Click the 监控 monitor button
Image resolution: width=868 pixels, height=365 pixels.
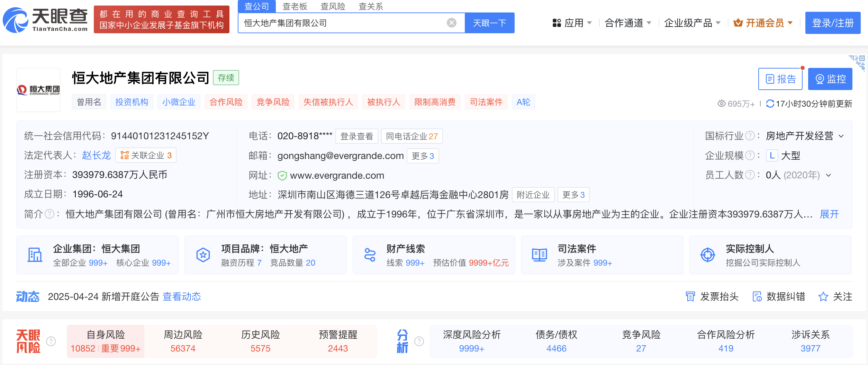point(830,79)
